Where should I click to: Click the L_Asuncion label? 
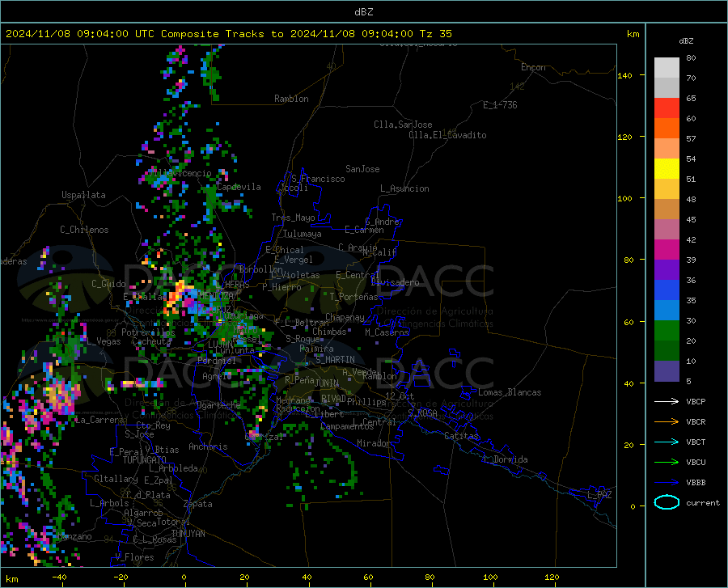click(x=404, y=188)
